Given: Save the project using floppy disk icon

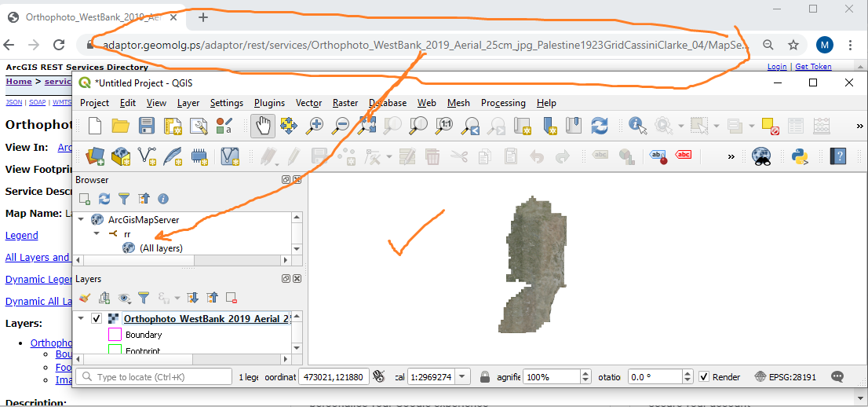Looking at the screenshot, I should tap(147, 126).
